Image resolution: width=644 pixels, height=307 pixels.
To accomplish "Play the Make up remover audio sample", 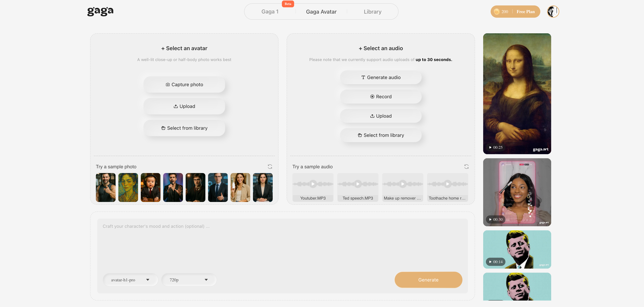I will (403, 184).
